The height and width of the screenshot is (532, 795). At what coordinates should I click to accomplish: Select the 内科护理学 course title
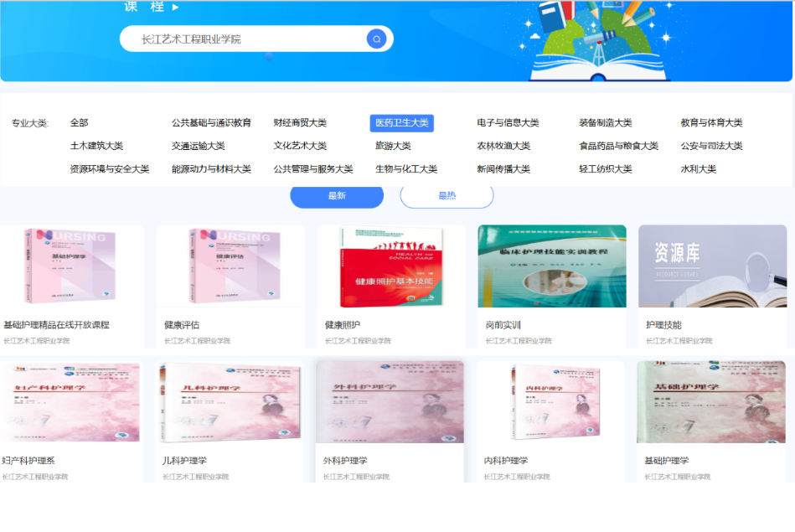click(x=506, y=461)
